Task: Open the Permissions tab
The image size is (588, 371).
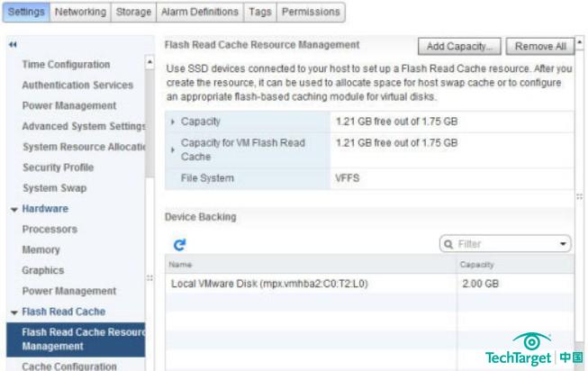Action: [310, 12]
